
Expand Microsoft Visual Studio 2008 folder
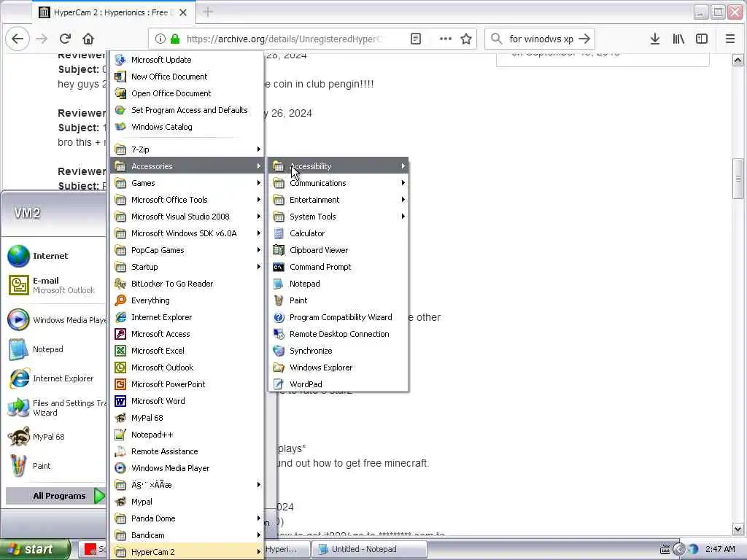[x=187, y=216]
